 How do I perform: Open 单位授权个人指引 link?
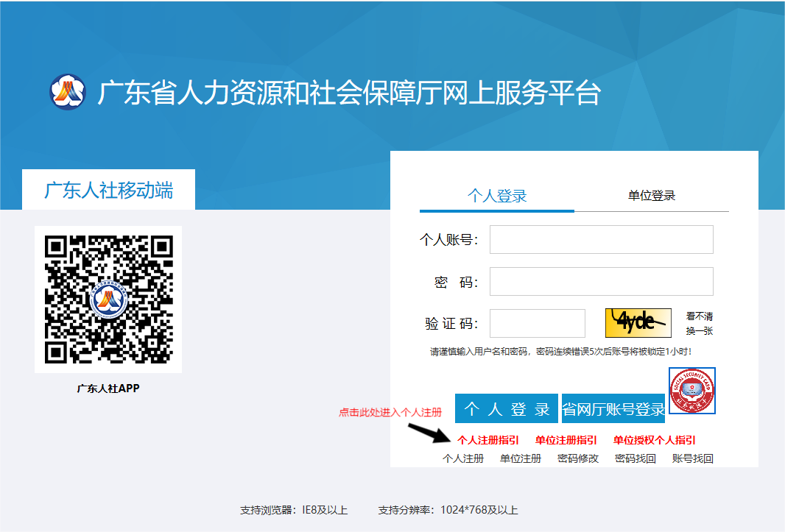654,440
